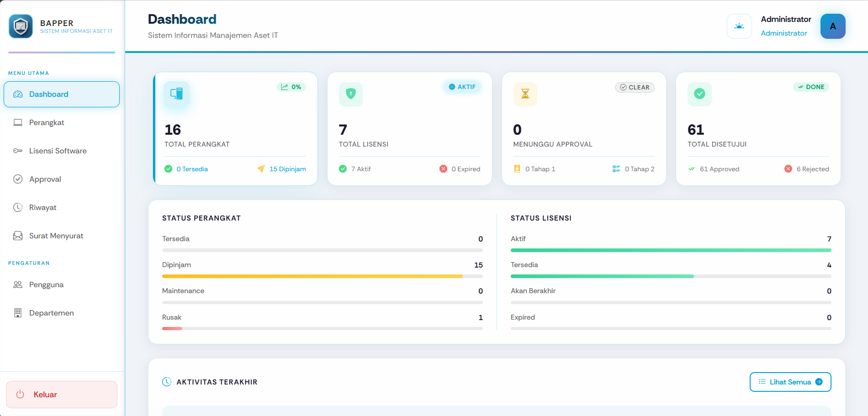This screenshot has width=868, height=416.
Task: Click the shield icon on Total Lisensi card
Action: 351,94
